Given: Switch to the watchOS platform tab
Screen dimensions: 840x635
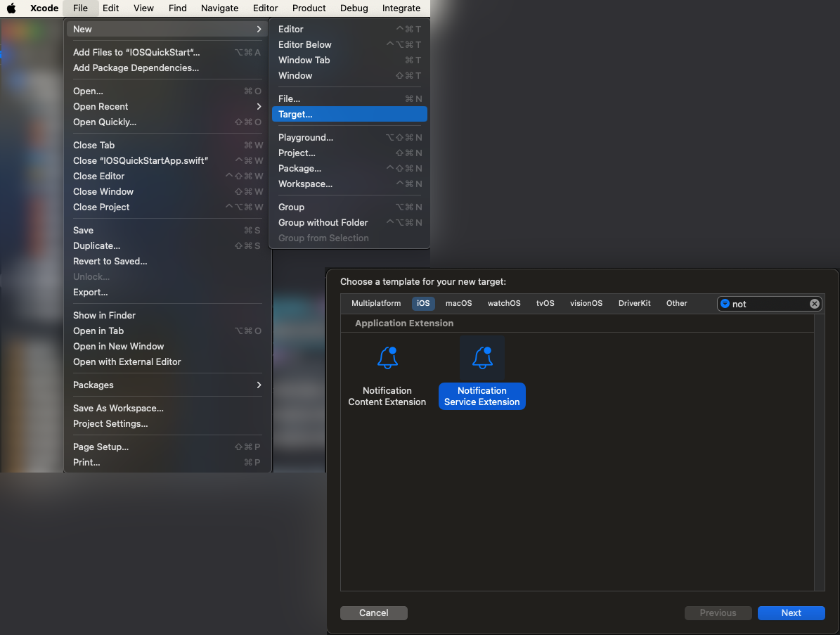Looking at the screenshot, I should click(504, 303).
